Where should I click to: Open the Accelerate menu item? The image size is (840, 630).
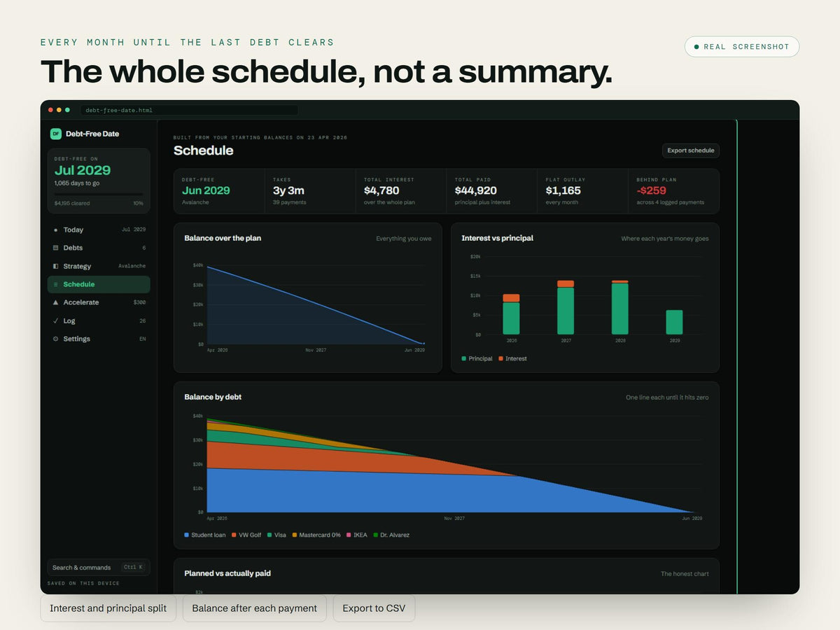(x=99, y=302)
